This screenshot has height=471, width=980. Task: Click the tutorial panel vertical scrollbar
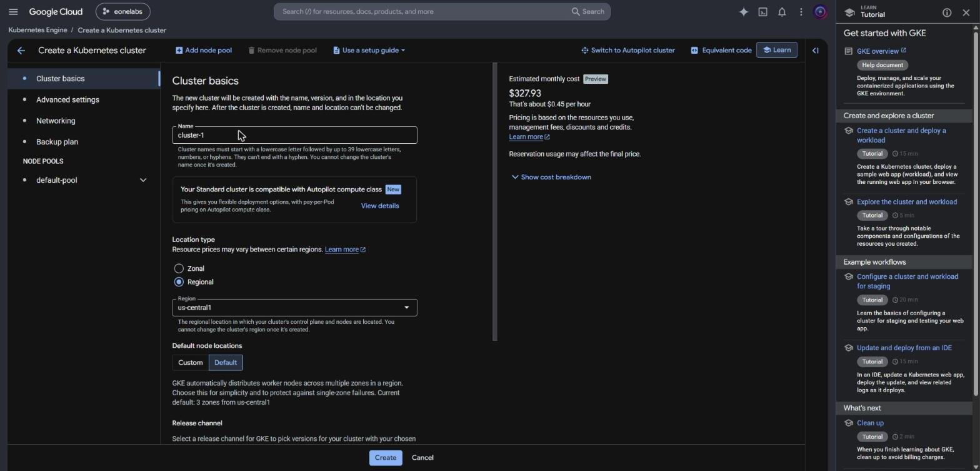pyautogui.click(x=976, y=213)
